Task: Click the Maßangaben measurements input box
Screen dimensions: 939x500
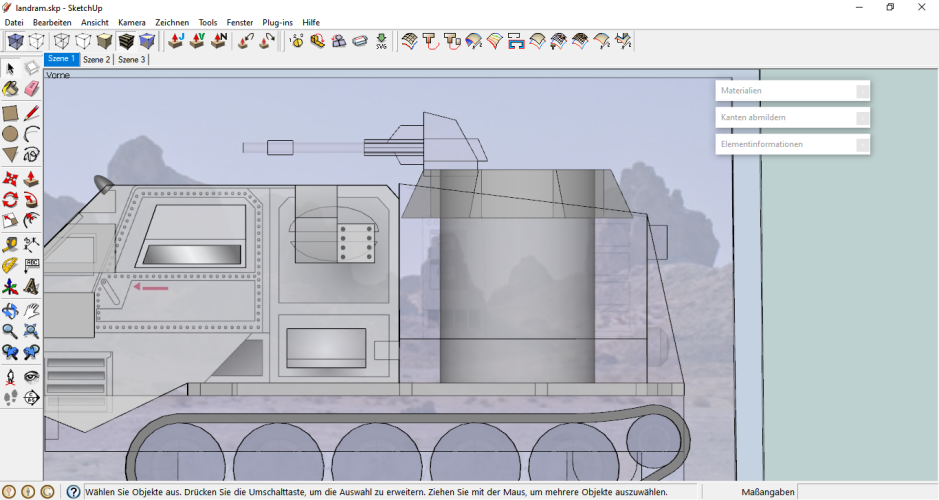Action: [867, 492]
